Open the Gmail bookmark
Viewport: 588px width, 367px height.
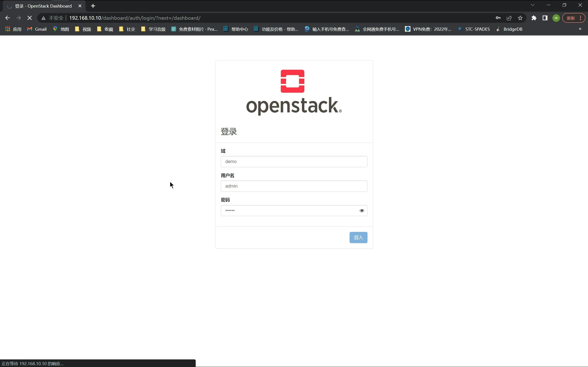[37, 29]
